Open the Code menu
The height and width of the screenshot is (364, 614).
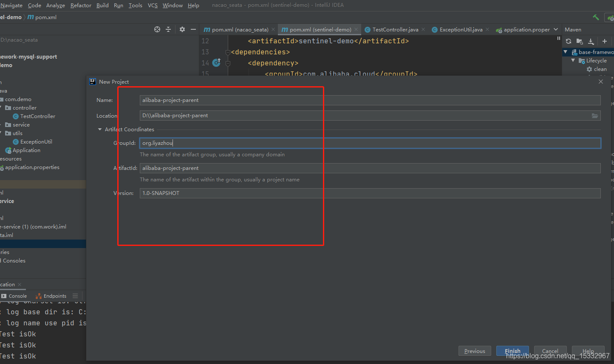pyautogui.click(x=34, y=5)
